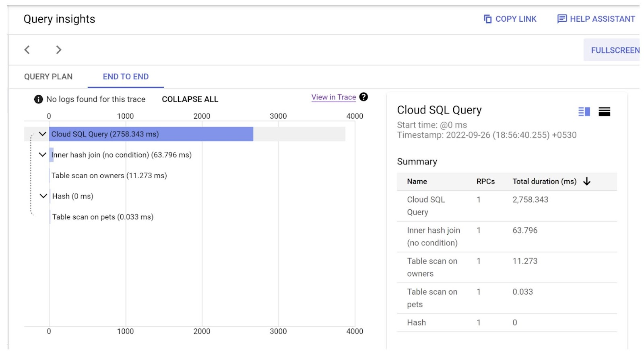644x359 pixels.
Task: Click Collapse All button
Action: coord(190,99)
